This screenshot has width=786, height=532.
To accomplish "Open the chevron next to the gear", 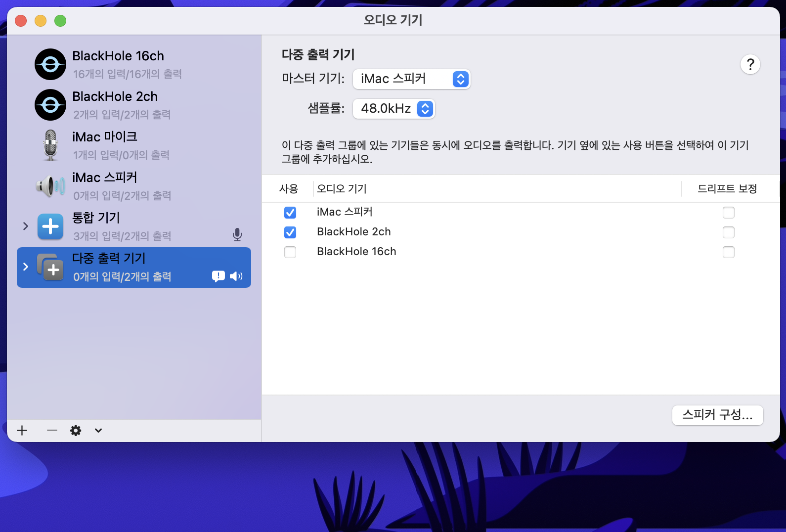I will pos(98,430).
